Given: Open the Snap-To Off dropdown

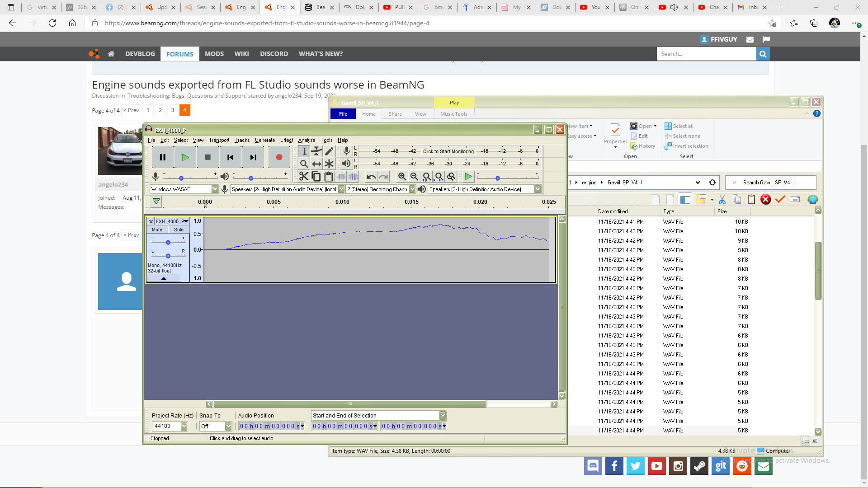Looking at the screenshot, I should coord(228,426).
